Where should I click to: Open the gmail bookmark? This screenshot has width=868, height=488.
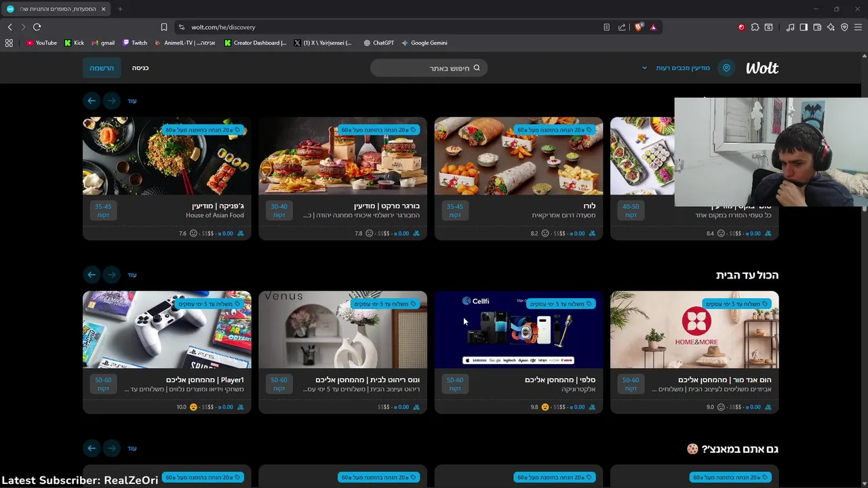(x=103, y=43)
